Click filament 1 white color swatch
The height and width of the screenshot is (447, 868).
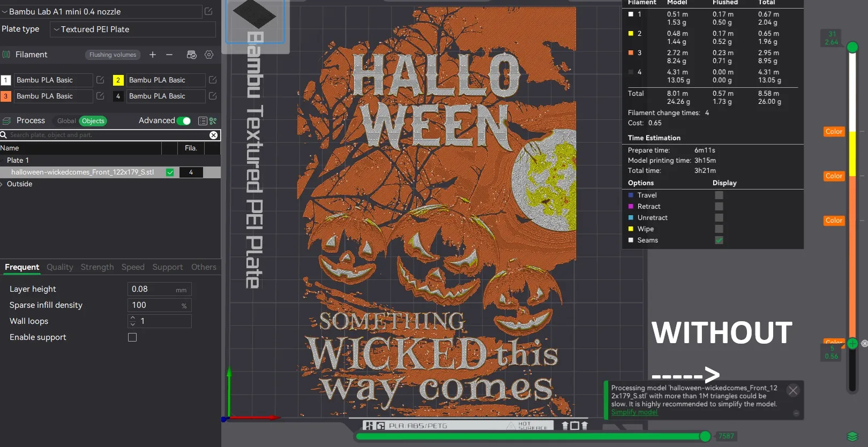tap(5, 80)
